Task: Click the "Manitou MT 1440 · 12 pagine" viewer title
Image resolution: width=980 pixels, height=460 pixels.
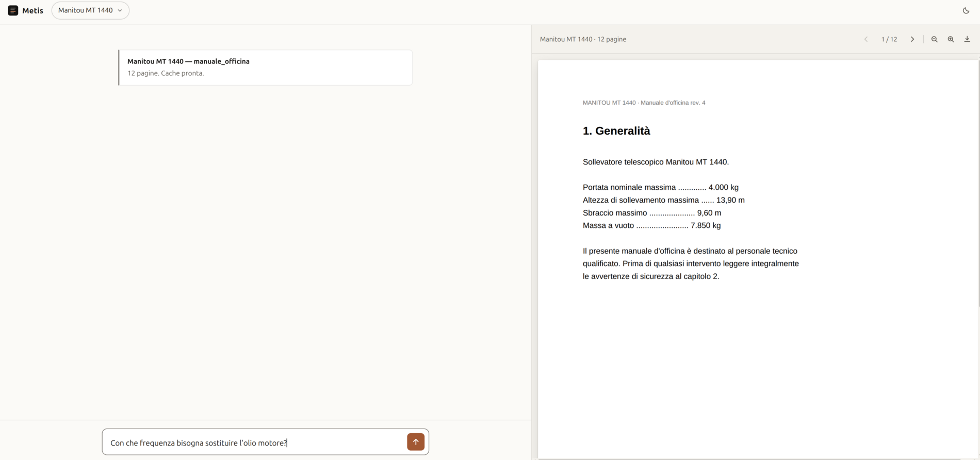Action: coord(583,39)
